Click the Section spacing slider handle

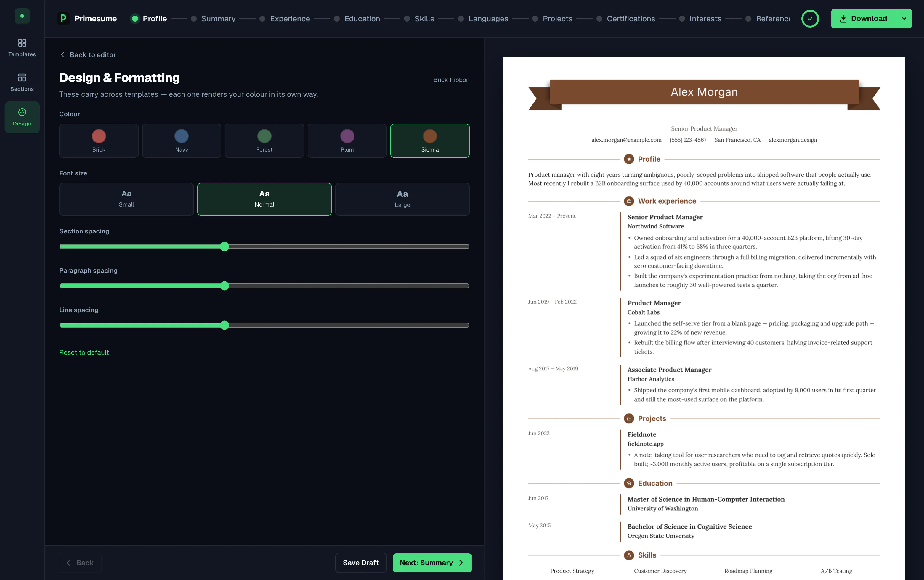coord(225,246)
